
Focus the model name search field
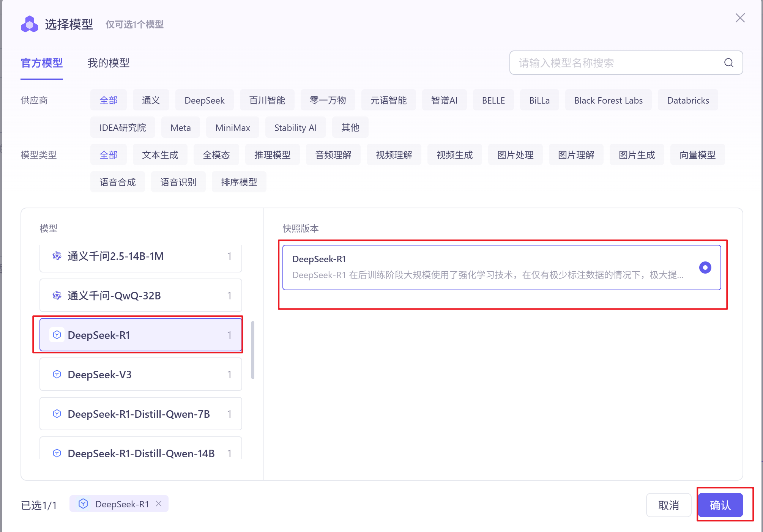(615, 63)
